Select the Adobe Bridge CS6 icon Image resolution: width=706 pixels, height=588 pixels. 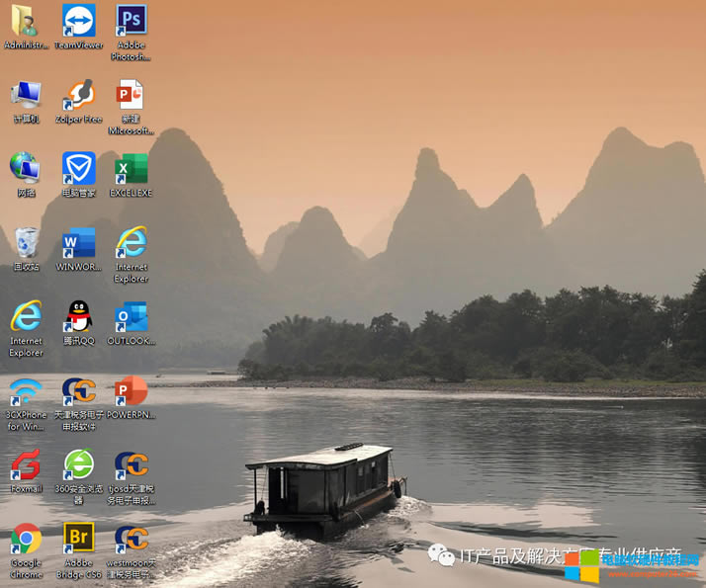coord(78,539)
